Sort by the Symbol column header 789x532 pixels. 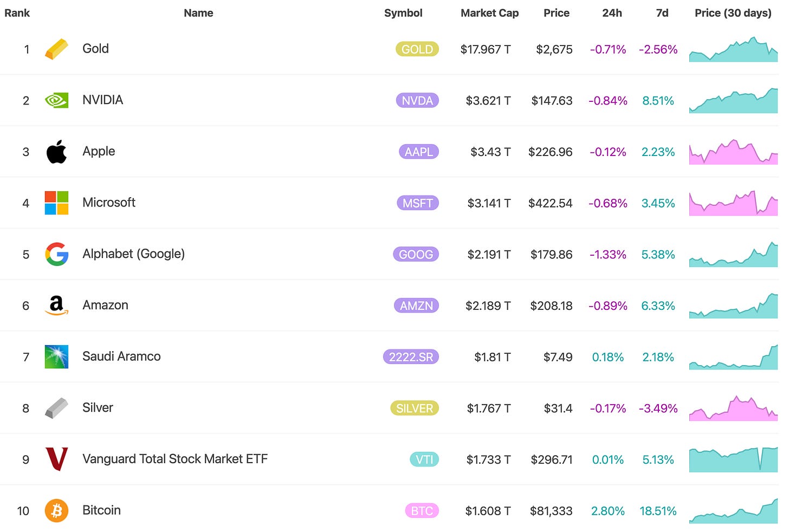[x=403, y=13]
